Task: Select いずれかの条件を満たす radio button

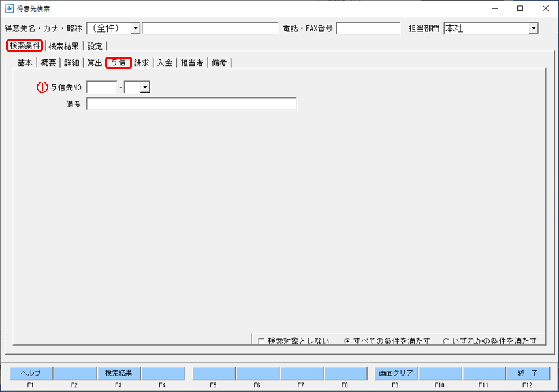Action: [x=445, y=341]
